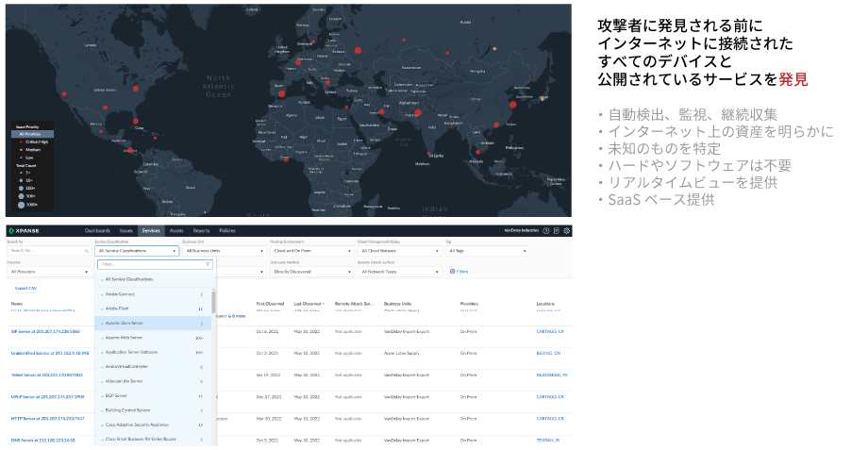The image size is (868, 450).
Task: Open Cloud and On Prem dropdown
Action: pyautogui.click(x=311, y=251)
